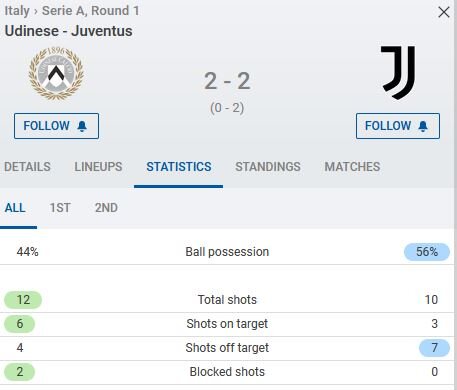Click bell icon in Udinese Follow button
This screenshot has height=390, width=457.
coord(82,126)
